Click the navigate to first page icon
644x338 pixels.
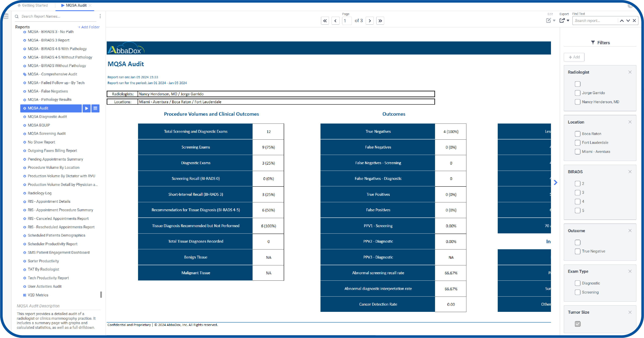pos(325,21)
